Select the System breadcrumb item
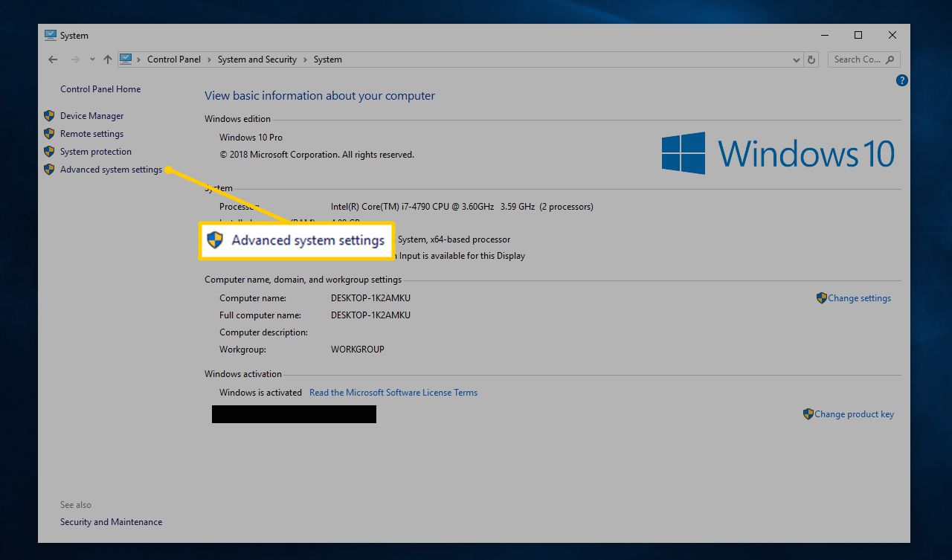 click(327, 59)
